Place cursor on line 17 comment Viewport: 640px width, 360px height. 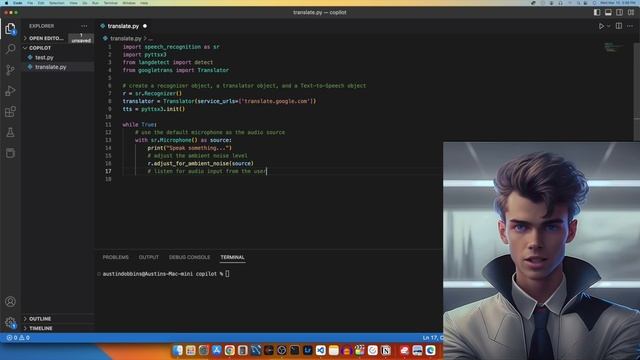point(207,171)
